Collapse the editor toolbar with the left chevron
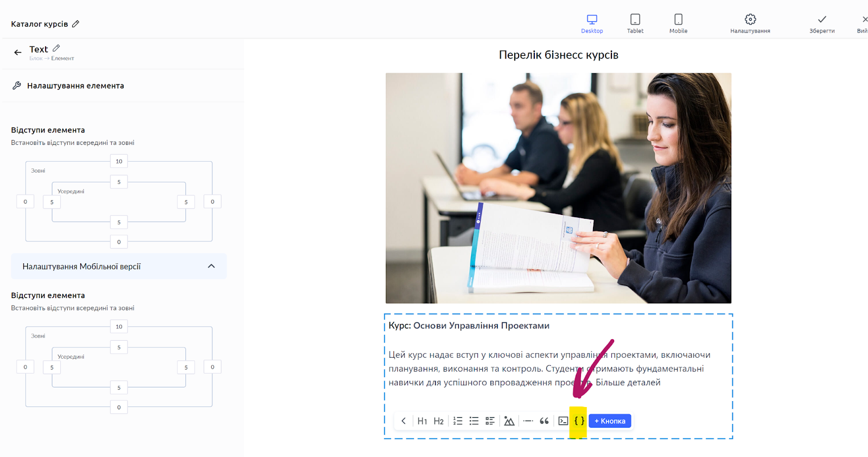This screenshot has height=457, width=868. pos(404,421)
